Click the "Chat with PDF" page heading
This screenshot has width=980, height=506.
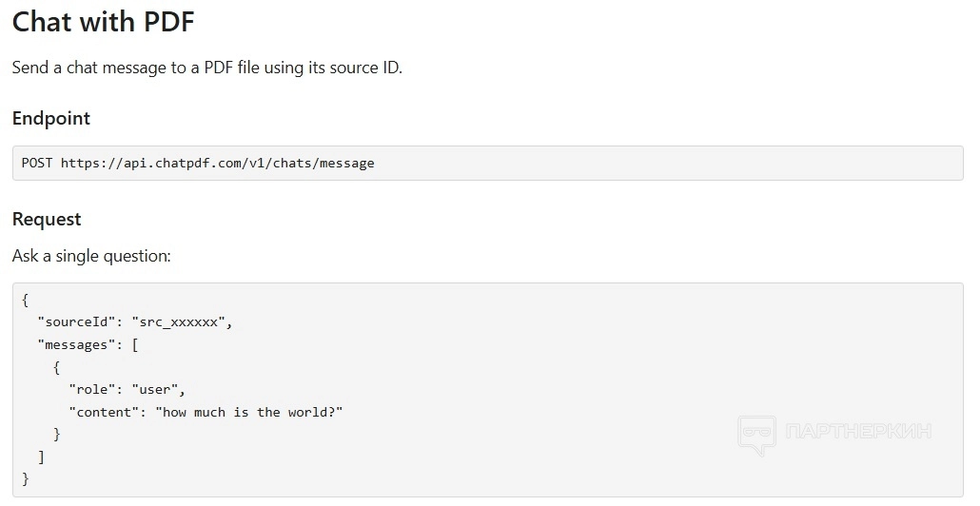[103, 23]
